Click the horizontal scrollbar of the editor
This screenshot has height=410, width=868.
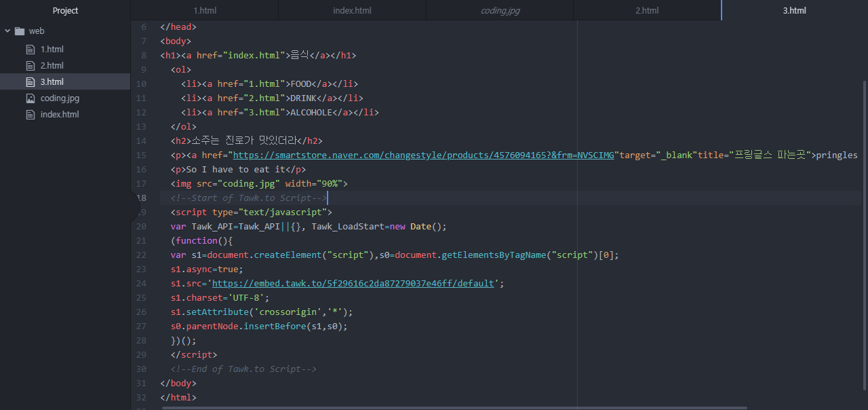tap(454, 408)
